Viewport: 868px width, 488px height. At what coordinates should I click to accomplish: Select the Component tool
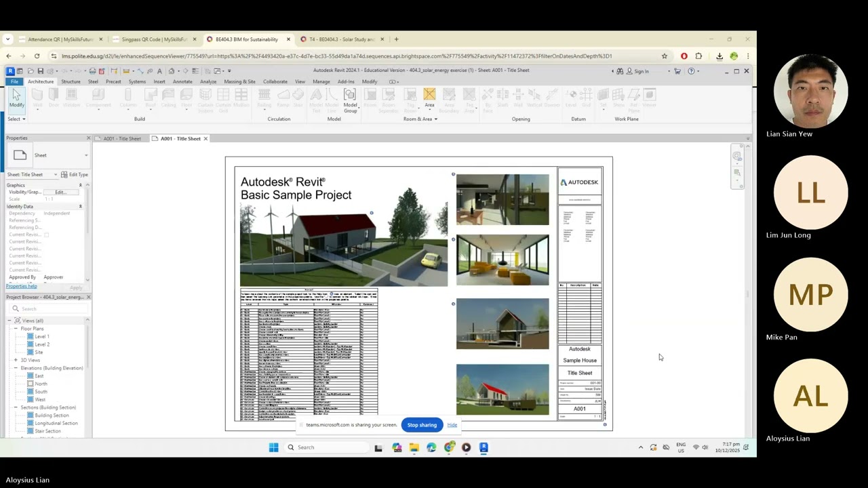[98, 99]
